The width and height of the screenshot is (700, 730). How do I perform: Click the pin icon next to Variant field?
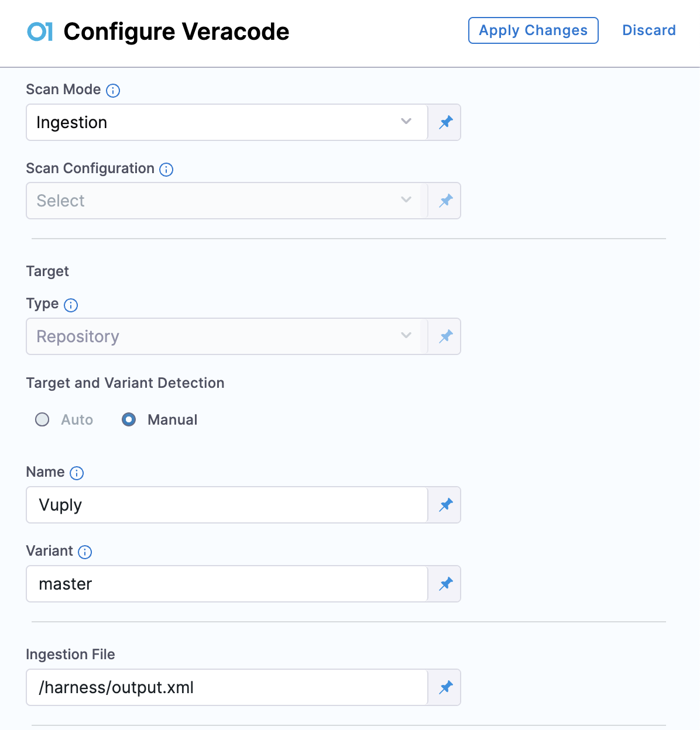tap(445, 584)
